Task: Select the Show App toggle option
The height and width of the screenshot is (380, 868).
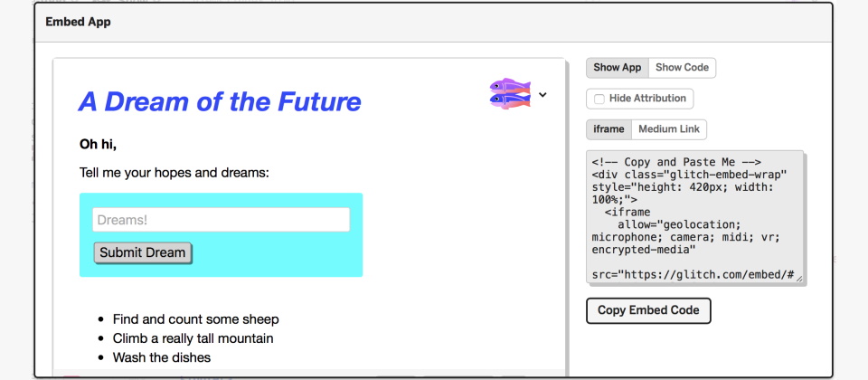Action: click(x=618, y=68)
